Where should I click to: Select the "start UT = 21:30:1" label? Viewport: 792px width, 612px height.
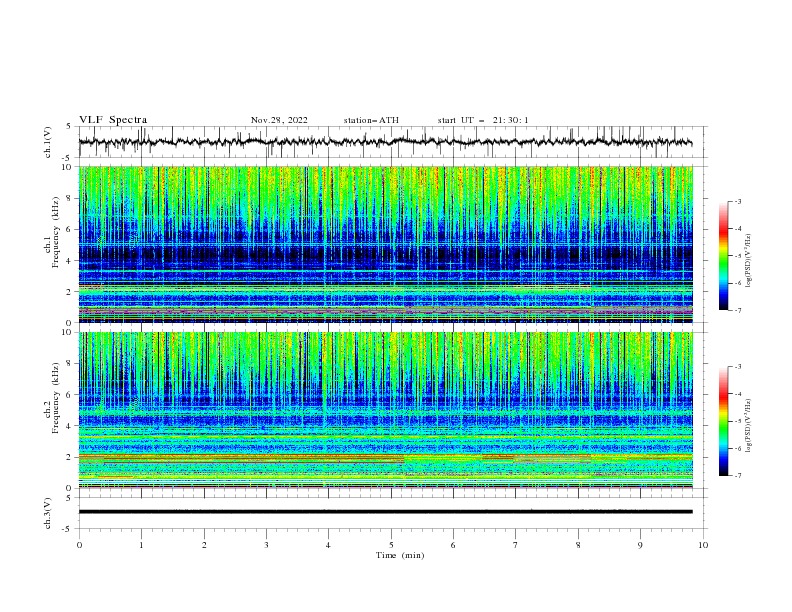pos(483,120)
